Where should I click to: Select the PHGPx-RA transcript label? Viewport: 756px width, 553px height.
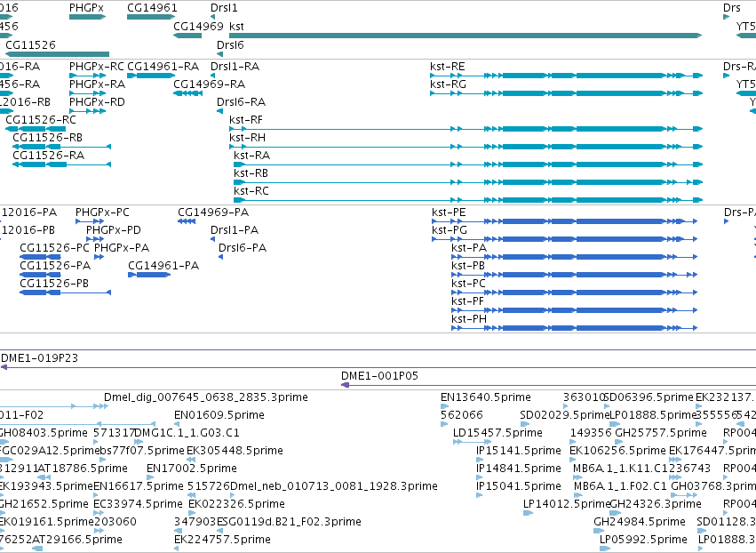pos(98,84)
